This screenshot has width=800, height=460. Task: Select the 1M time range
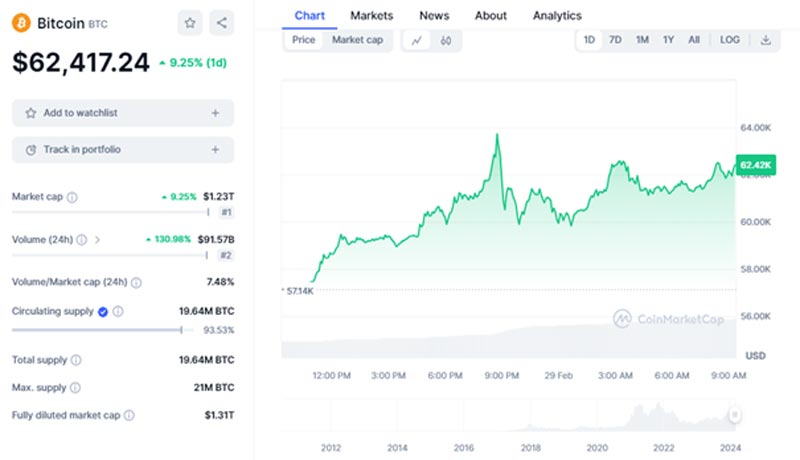[642, 40]
